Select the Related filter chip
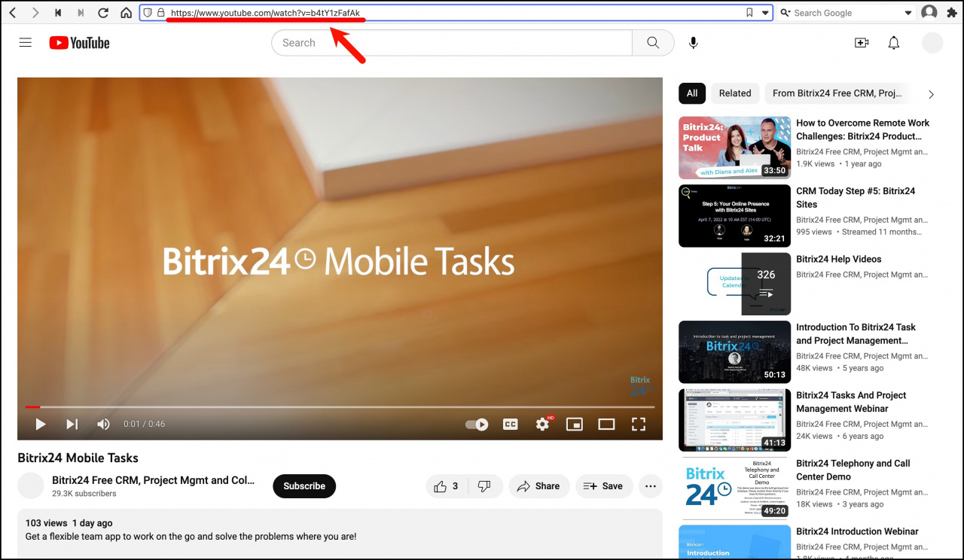This screenshot has width=964, height=560. (x=735, y=93)
